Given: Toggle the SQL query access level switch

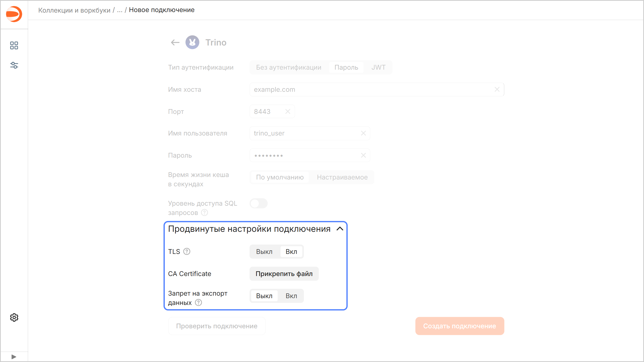Looking at the screenshot, I should coord(258,203).
